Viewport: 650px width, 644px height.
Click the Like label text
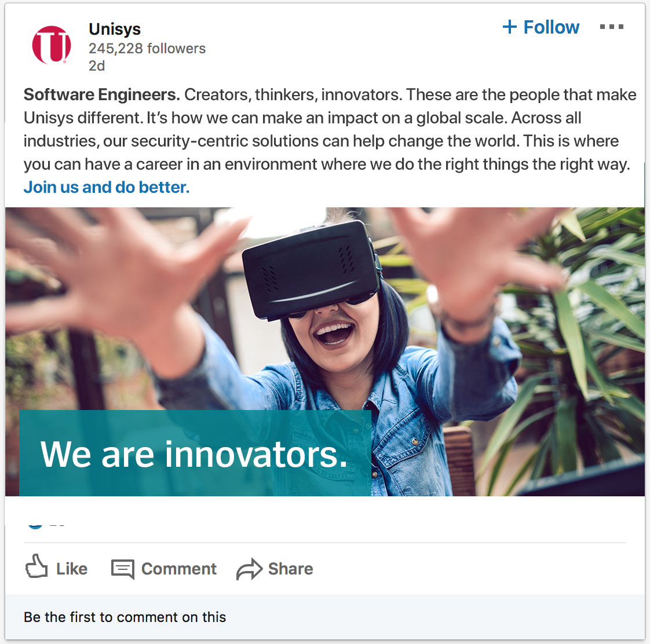click(72, 569)
